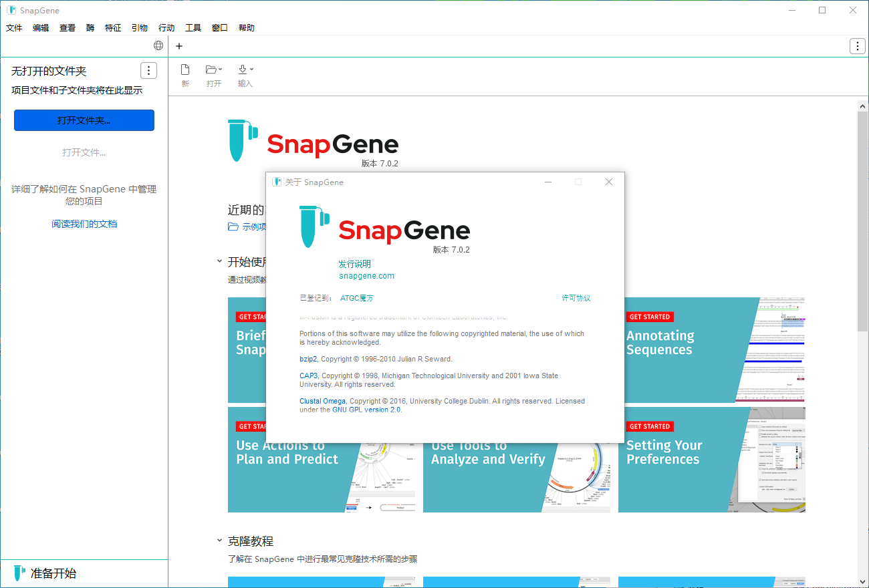Open the 酶 (Enzymes) menu
Viewport: 869px width, 588px height.
[x=90, y=28]
